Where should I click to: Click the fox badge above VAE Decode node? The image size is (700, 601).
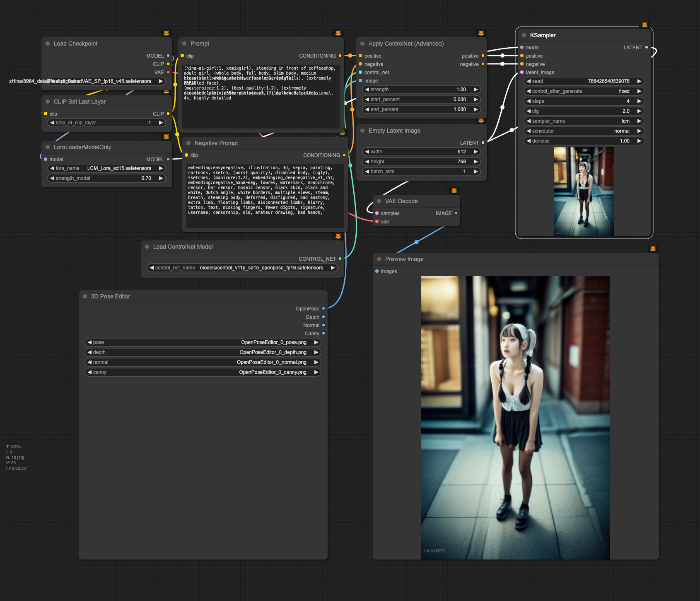454,191
